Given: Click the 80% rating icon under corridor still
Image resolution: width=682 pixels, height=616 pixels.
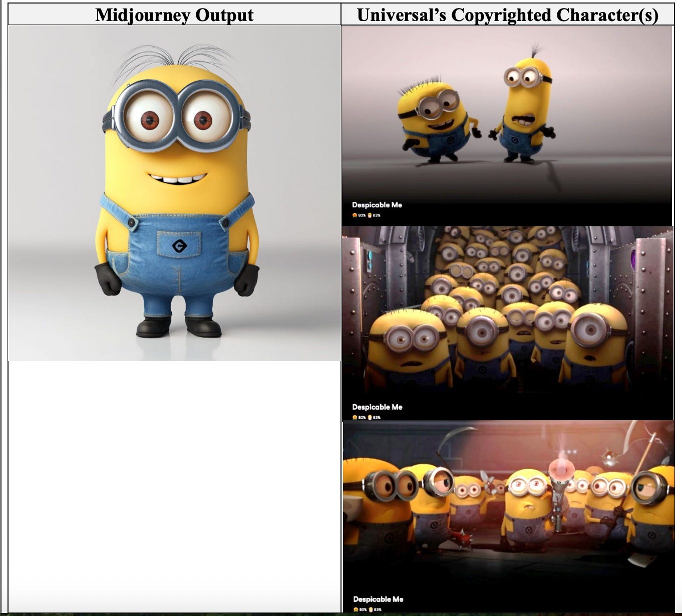Looking at the screenshot, I should click(355, 417).
